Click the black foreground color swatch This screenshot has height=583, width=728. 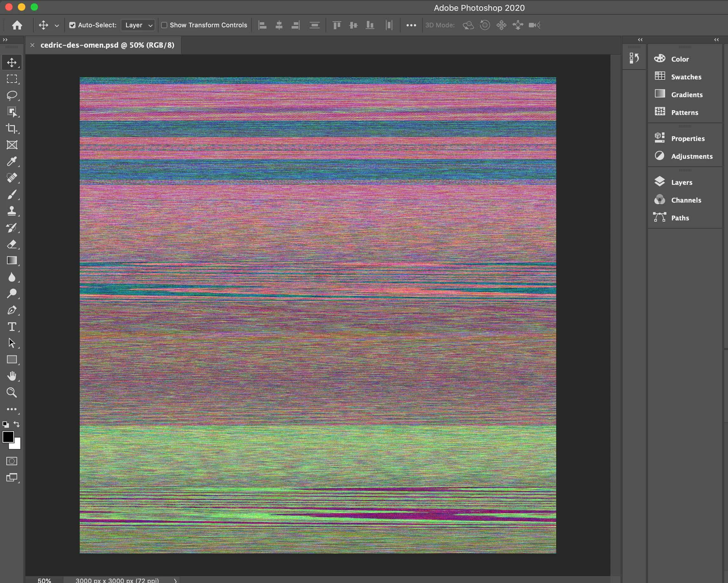pyautogui.click(x=8, y=437)
